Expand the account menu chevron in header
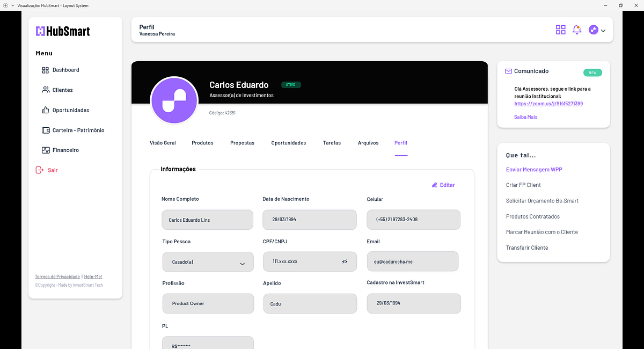Viewport: 644px width, 349px height. [603, 31]
